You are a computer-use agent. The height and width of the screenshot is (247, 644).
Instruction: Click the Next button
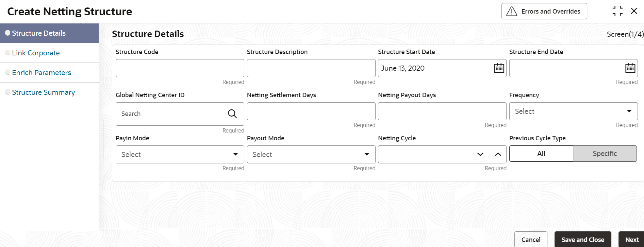tap(632, 240)
